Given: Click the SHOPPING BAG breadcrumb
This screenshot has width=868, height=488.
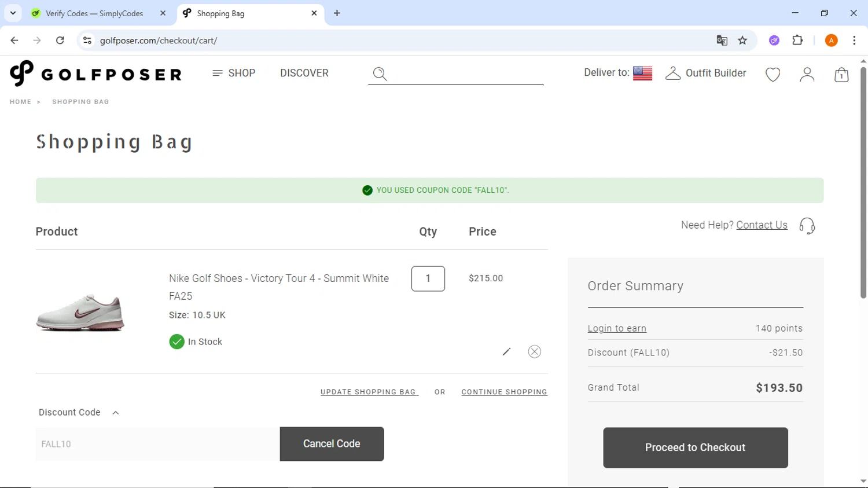Looking at the screenshot, I should click(80, 102).
